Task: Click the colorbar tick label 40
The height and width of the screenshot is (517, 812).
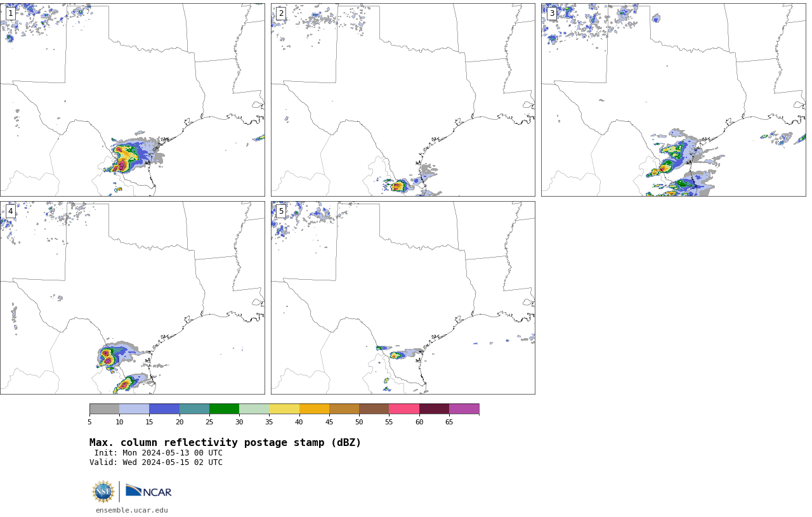Action: click(x=299, y=422)
